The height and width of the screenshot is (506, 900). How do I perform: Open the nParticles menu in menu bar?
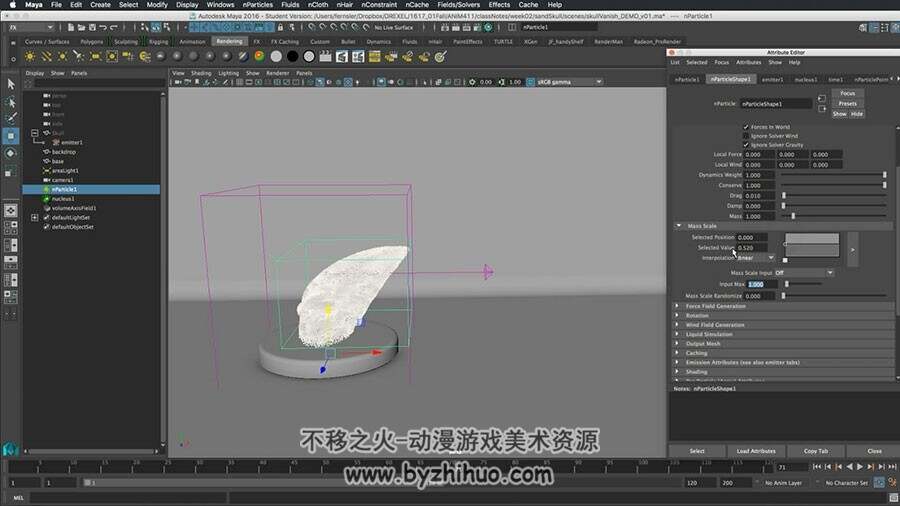(257, 5)
